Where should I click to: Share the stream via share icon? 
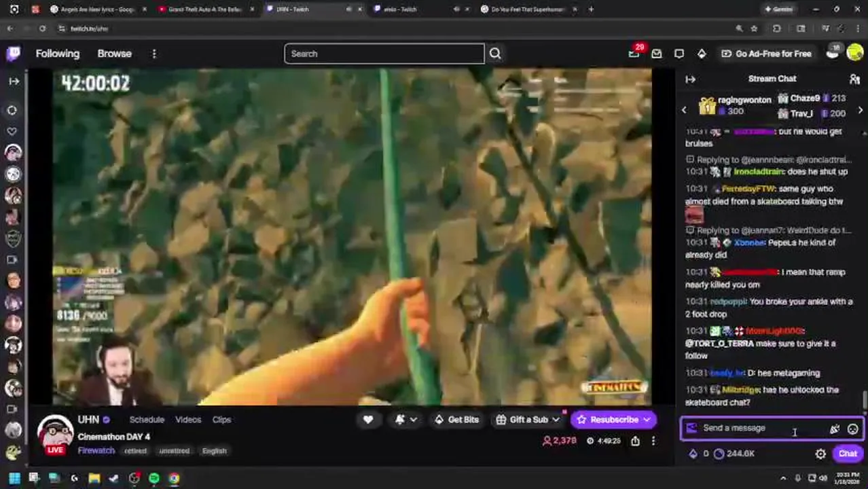pos(635,441)
